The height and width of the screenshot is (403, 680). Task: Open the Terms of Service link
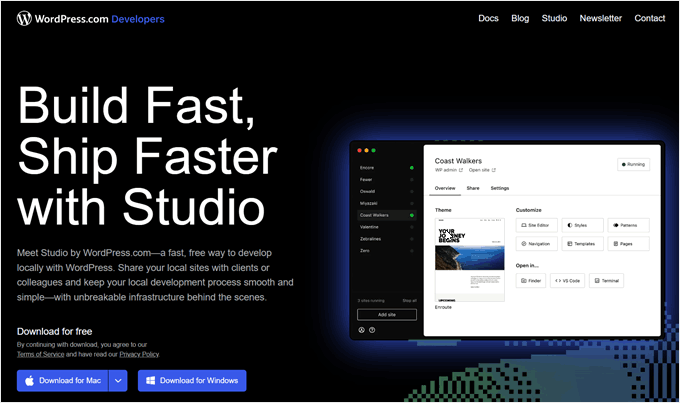coord(40,354)
